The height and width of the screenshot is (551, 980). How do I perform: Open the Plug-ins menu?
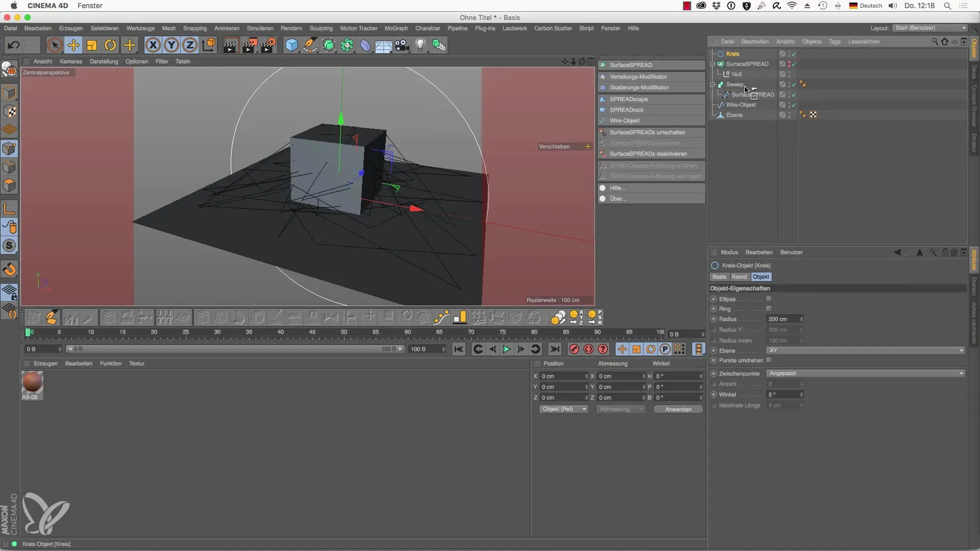[x=485, y=29]
